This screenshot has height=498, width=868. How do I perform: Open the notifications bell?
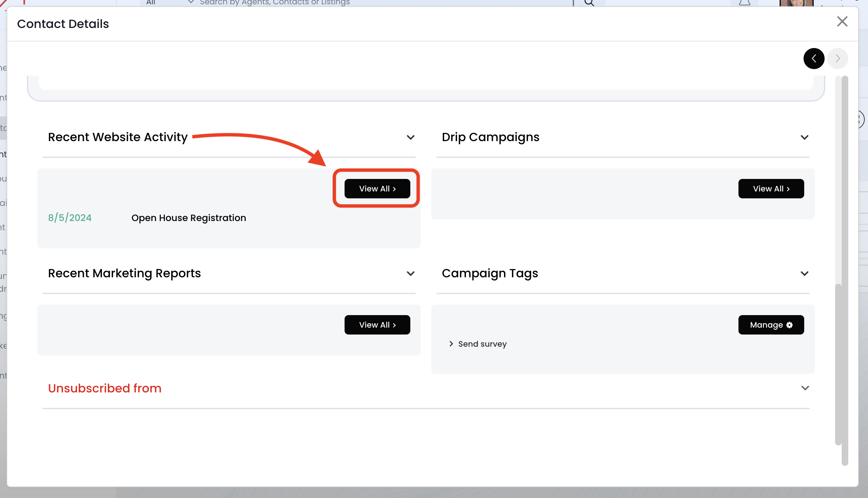coord(744,3)
